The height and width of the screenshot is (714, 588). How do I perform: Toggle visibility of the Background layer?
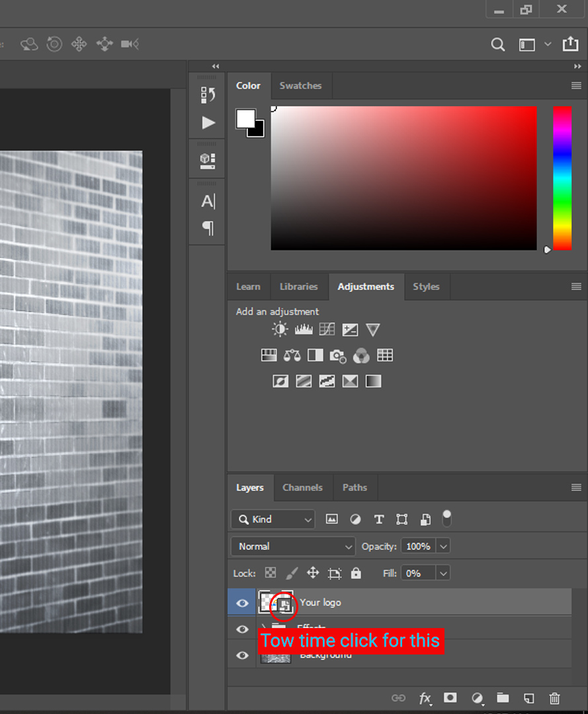[243, 655]
